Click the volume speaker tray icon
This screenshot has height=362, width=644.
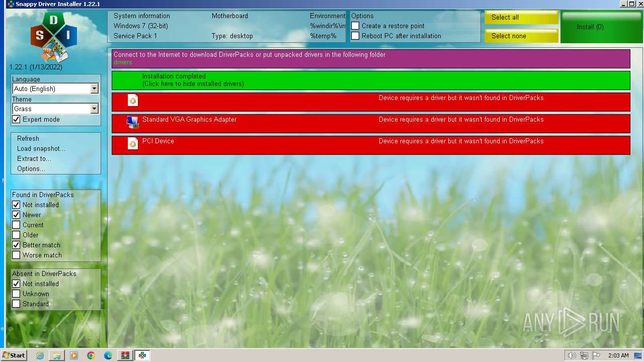[x=572, y=355]
